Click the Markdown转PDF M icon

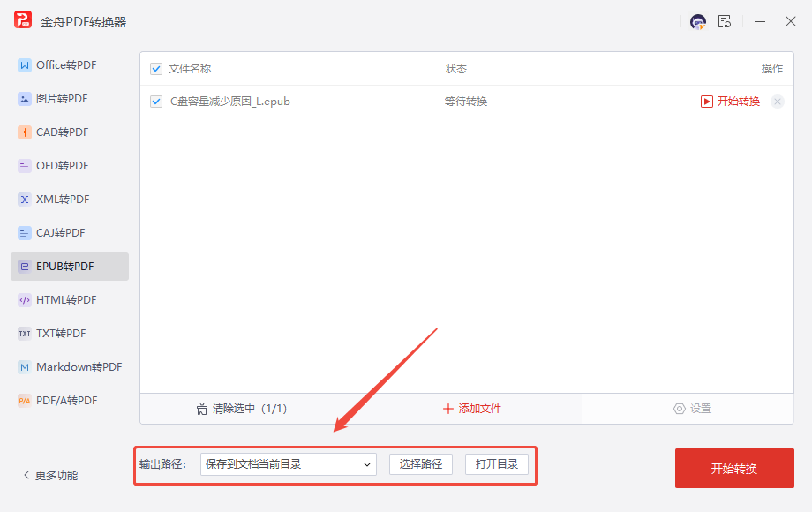[x=25, y=367]
